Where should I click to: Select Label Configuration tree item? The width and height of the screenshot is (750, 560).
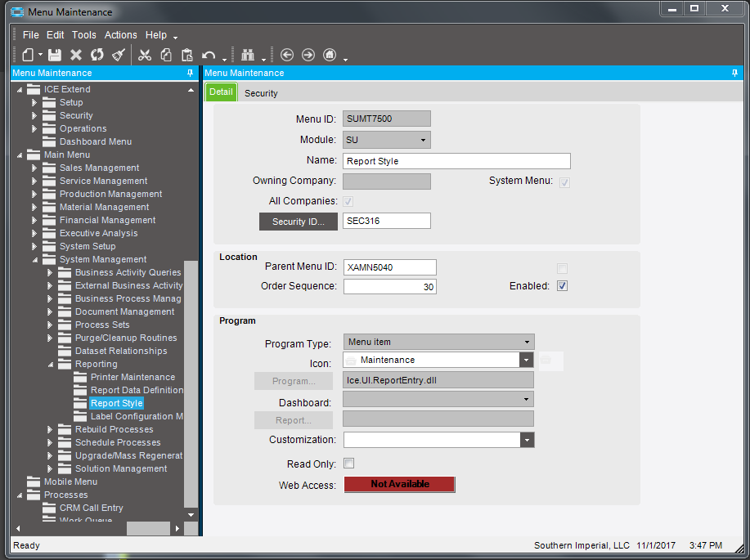click(x=137, y=417)
